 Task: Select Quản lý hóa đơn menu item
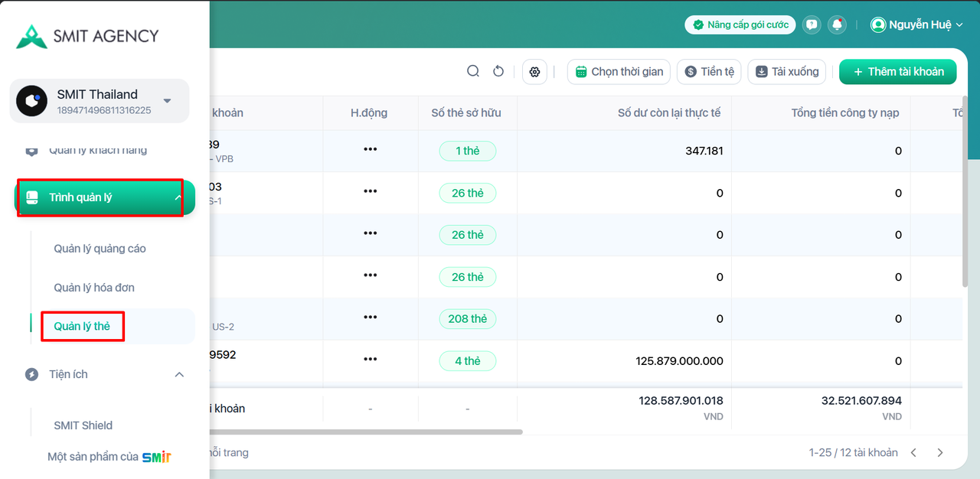point(94,288)
